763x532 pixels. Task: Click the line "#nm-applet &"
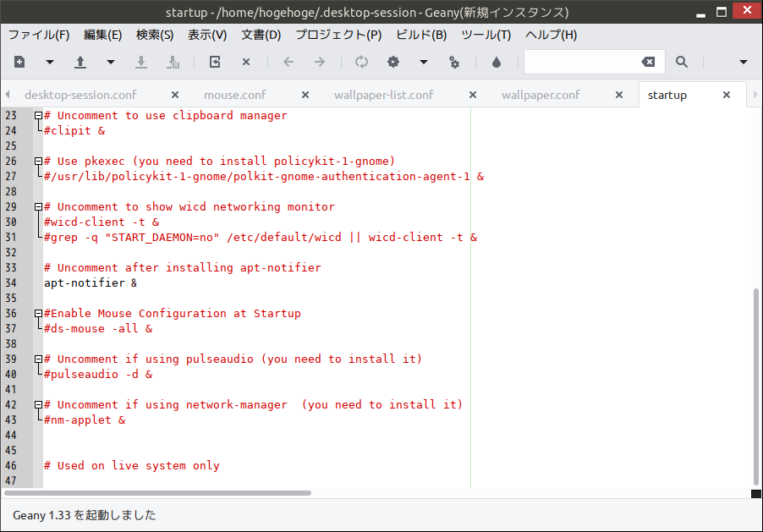[x=85, y=420]
